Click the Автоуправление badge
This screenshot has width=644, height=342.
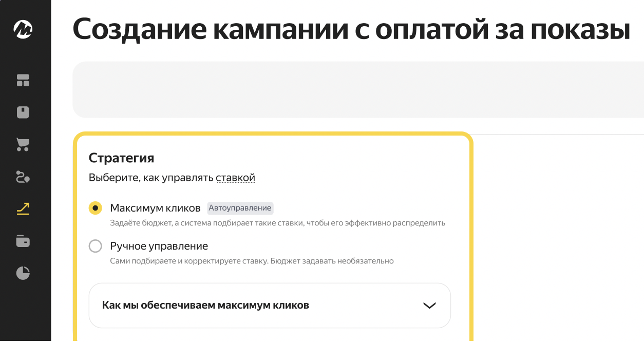point(240,208)
